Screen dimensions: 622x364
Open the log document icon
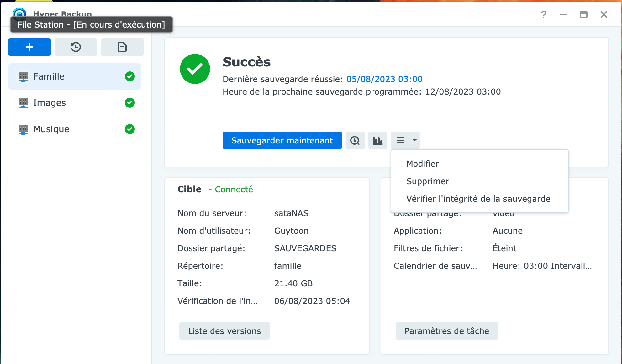click(122, 47)
